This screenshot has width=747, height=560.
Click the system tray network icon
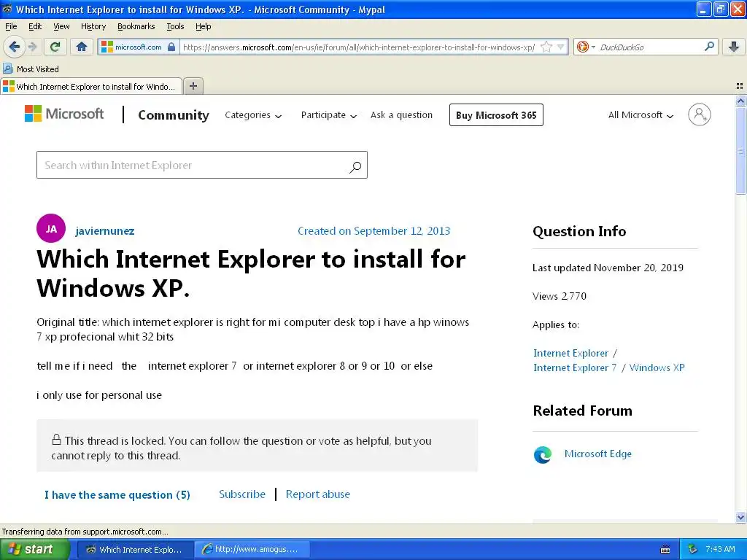point(692,550)
